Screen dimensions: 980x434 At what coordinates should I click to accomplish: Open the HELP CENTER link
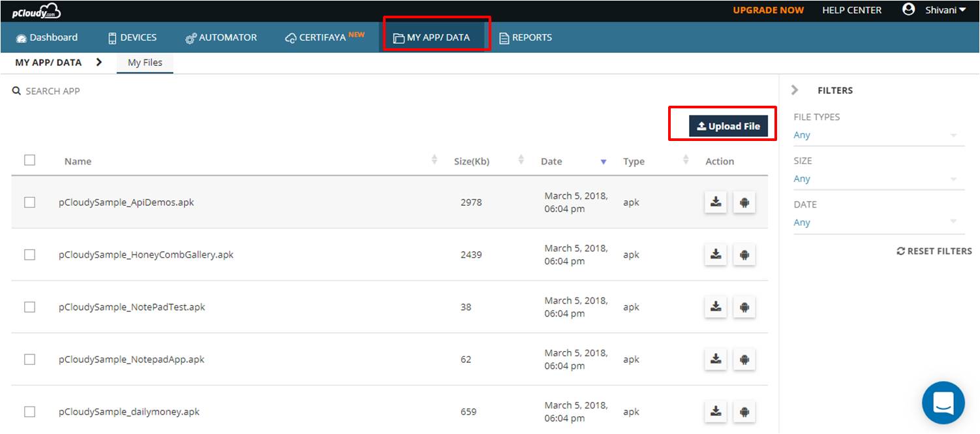pos(852,10)
